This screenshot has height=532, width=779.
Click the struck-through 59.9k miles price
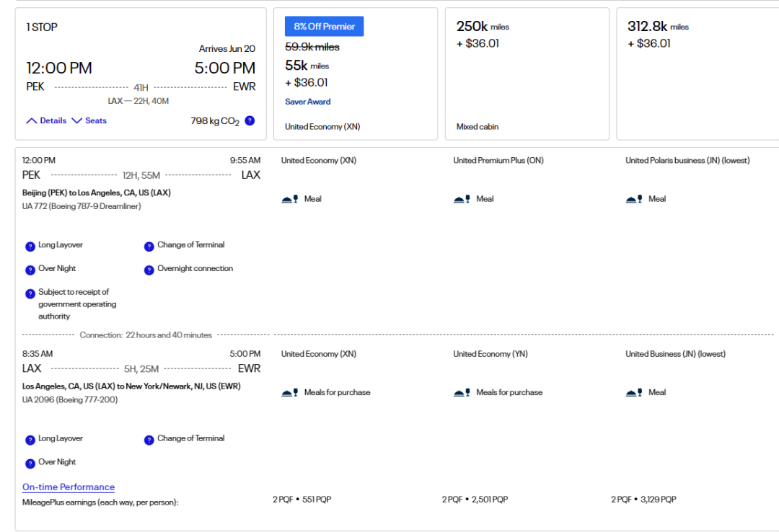[312, 47]
